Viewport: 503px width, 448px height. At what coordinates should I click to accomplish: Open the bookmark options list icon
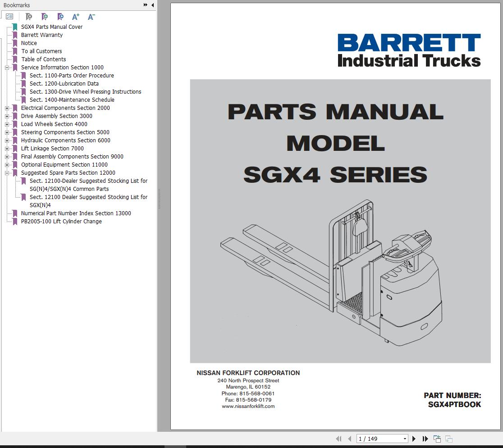tap(9, 16)
